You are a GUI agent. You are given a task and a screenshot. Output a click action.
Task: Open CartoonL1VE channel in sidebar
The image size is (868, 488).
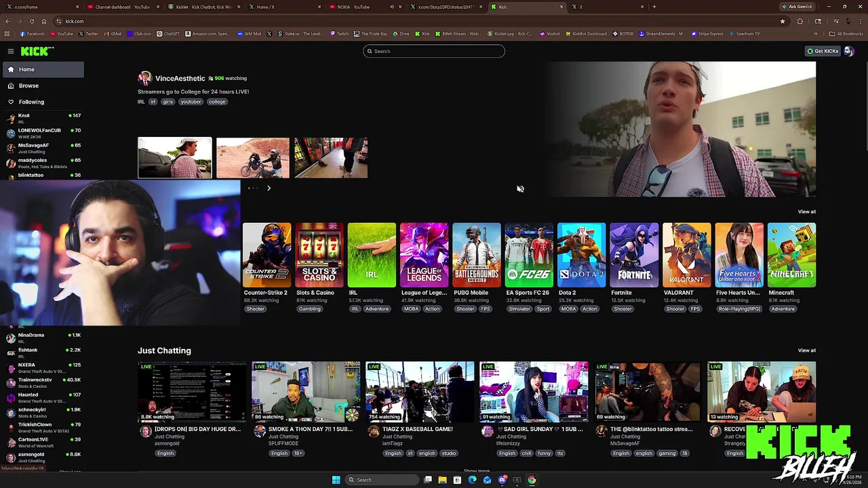click(43, 442)
